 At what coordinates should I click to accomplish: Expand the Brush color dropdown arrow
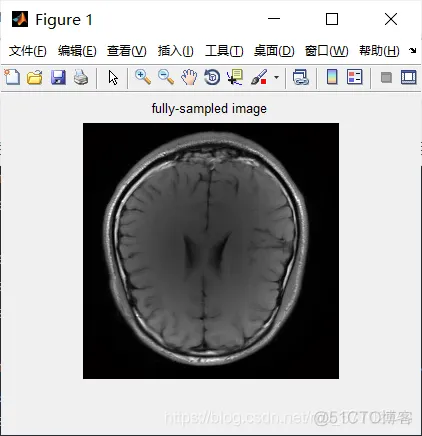276,78
